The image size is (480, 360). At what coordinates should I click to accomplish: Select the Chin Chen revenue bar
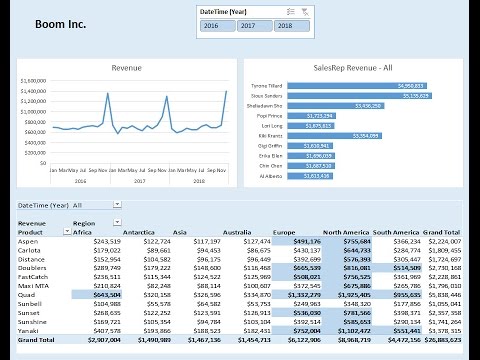tap(311, 166)
